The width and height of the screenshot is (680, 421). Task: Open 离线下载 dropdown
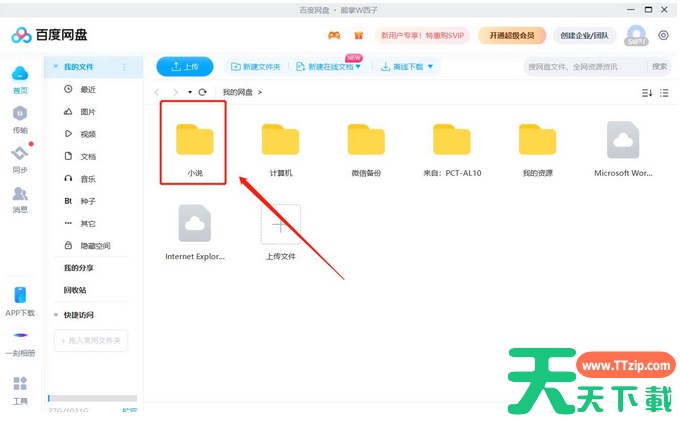tap(407, 67)
